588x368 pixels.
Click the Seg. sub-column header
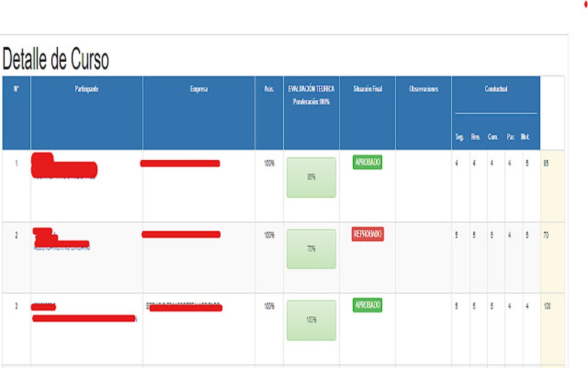coord(459,137)
